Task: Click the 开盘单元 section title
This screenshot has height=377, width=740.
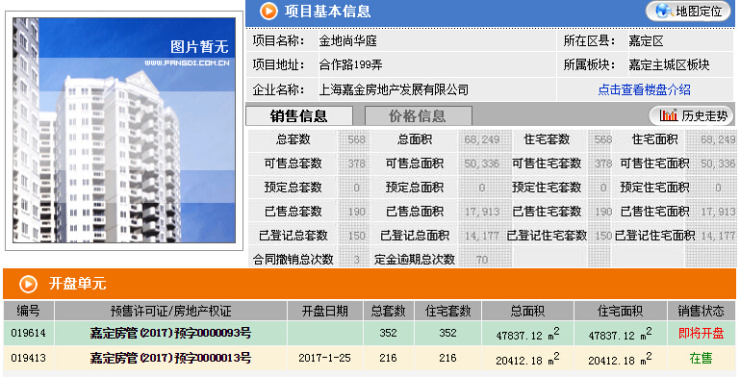Action: click(77, 284)
